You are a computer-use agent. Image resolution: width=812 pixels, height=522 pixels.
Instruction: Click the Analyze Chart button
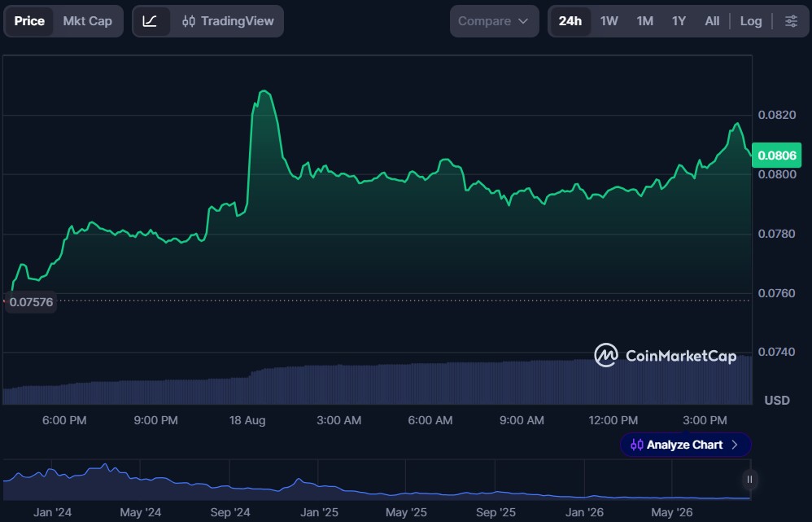pos(685,445)
